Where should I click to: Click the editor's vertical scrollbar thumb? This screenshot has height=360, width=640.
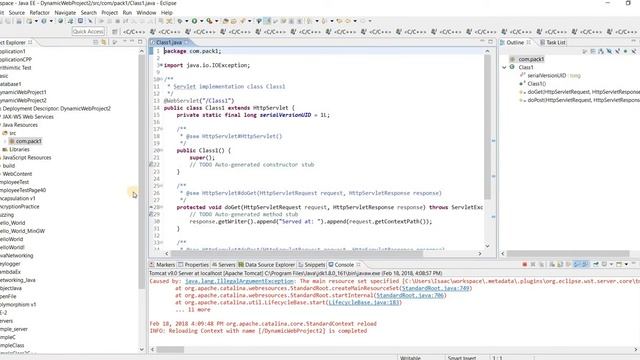point(487,127)
